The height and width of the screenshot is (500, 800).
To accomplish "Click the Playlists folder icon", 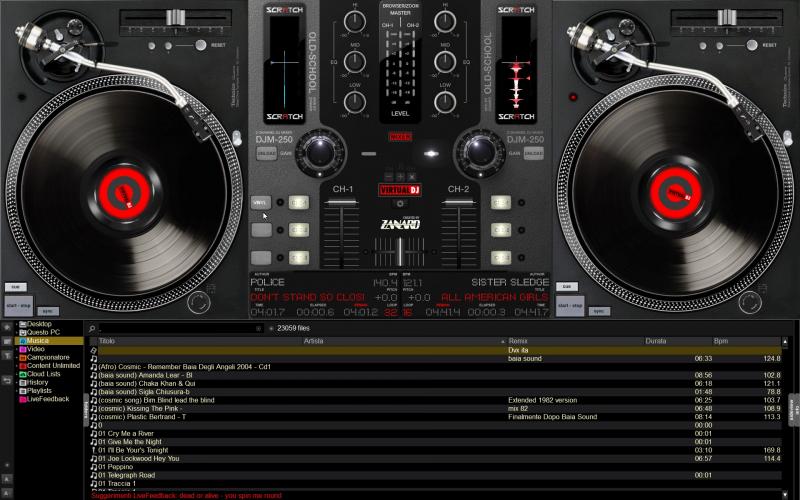I will (x=22, y=390).
